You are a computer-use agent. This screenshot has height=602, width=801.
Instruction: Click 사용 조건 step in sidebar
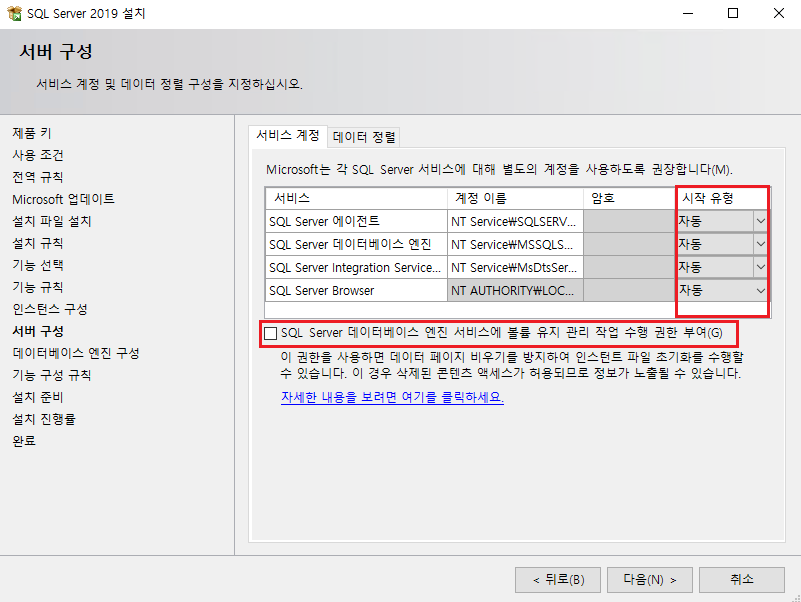click(x=38, y=155)
